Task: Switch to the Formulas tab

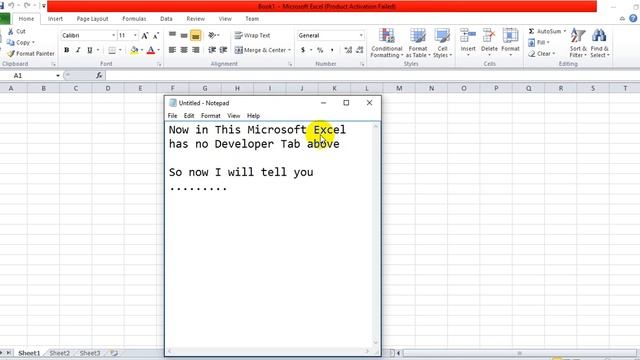Action: [x=134, y=19]
